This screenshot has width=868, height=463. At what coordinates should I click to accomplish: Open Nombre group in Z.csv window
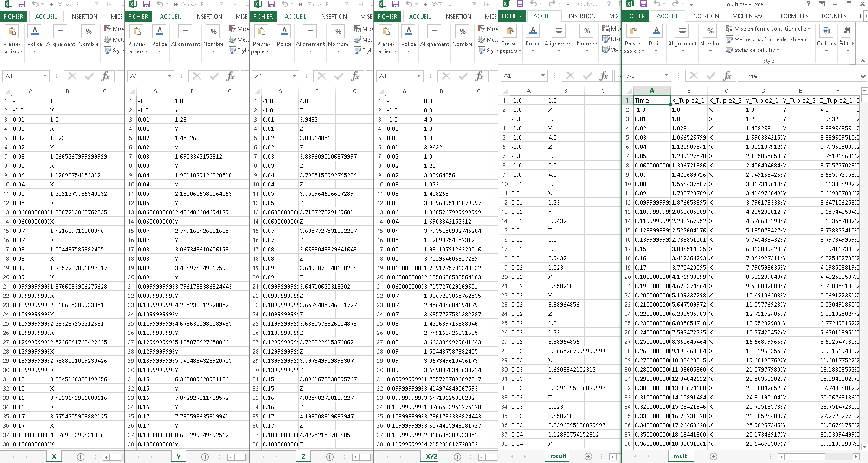(x=338, y=39)
